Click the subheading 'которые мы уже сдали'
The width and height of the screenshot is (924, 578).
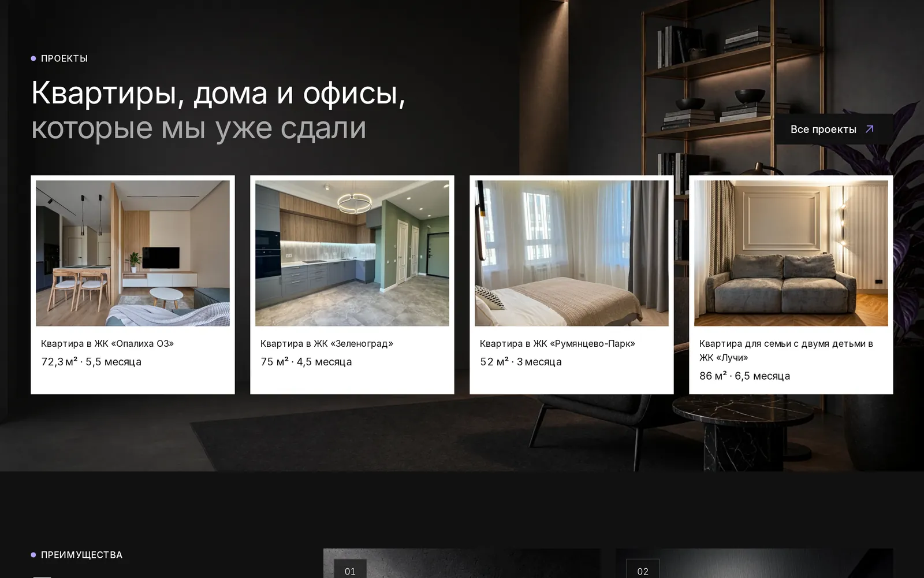pos(199,128)
